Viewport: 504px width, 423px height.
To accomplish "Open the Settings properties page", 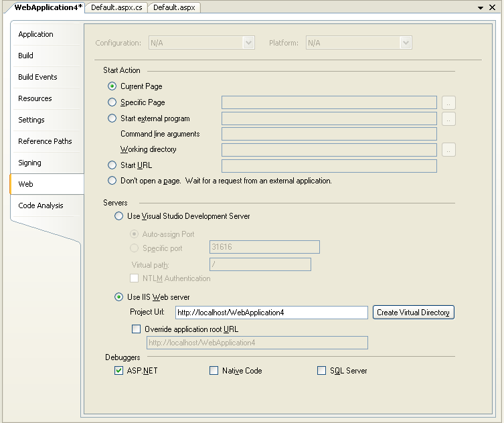I will (x=47, y=120).
